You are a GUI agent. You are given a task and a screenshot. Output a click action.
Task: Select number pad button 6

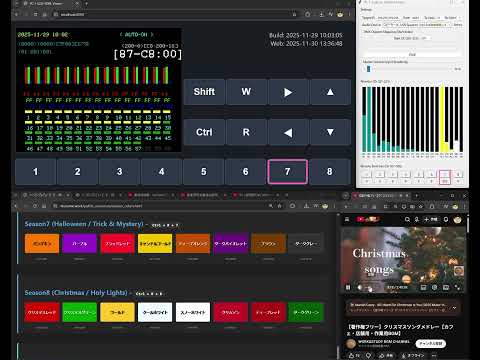246,172
